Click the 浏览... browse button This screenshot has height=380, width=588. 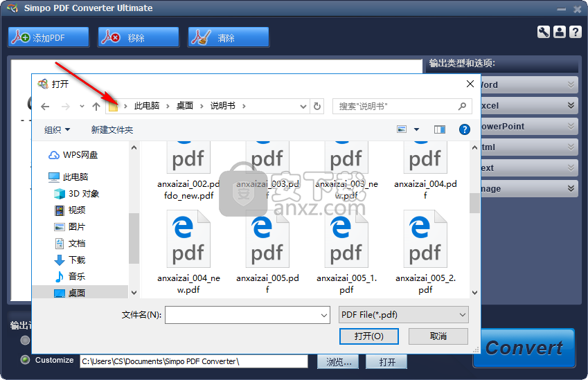338,362
